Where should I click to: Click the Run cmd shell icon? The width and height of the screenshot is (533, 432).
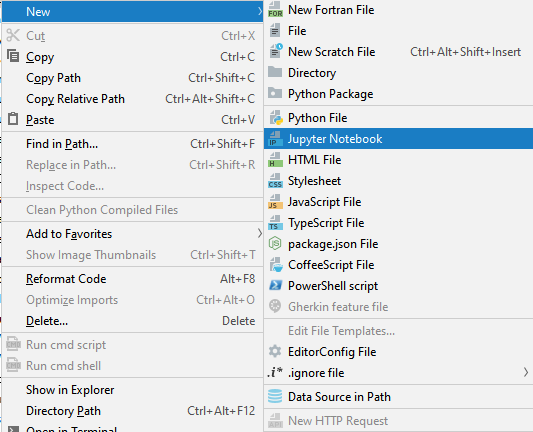[13, 365]
